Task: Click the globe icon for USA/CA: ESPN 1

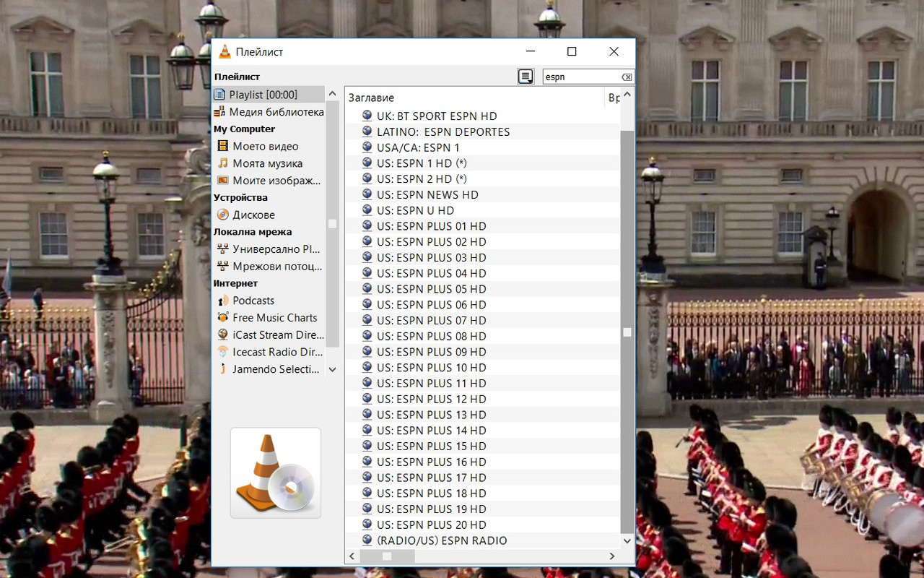Action: pos(367,147)
